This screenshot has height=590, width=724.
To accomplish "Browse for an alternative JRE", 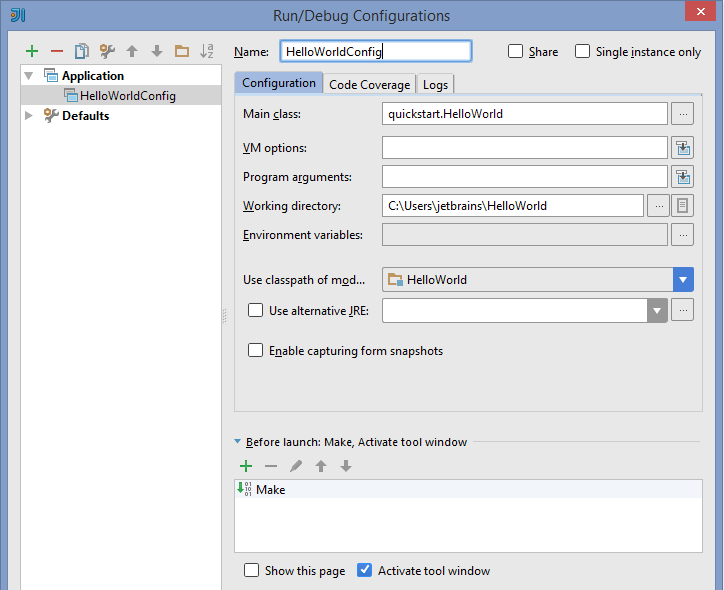I will (x=683, y=310).
